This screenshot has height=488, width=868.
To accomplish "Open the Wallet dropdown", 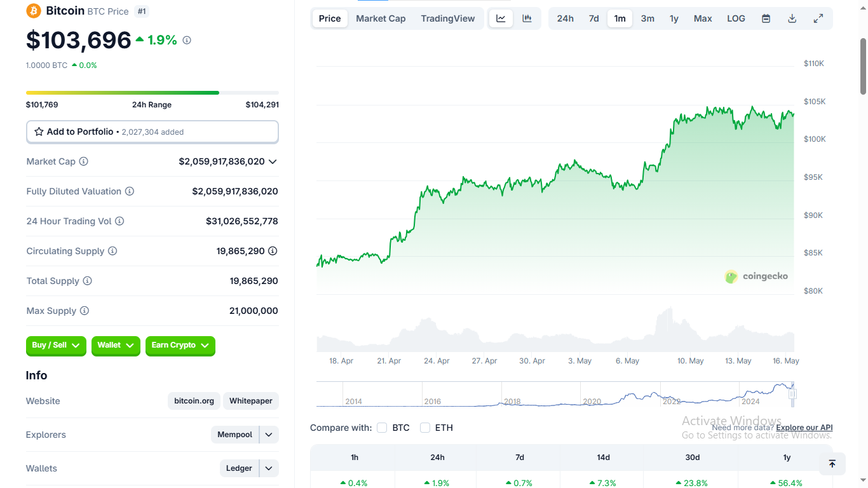I will [x=116, y=345].
